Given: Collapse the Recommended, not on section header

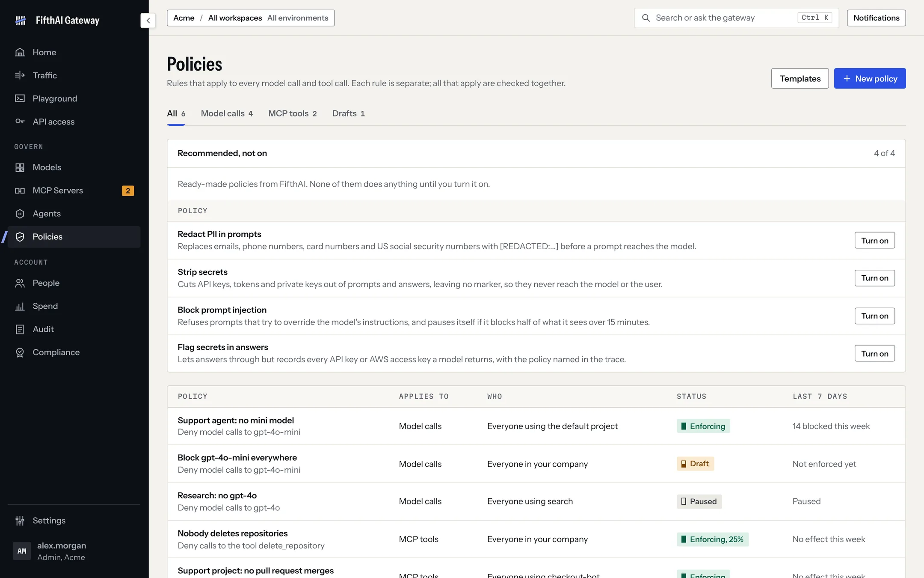Looking at the screenshot, I should tap(536, 153).
